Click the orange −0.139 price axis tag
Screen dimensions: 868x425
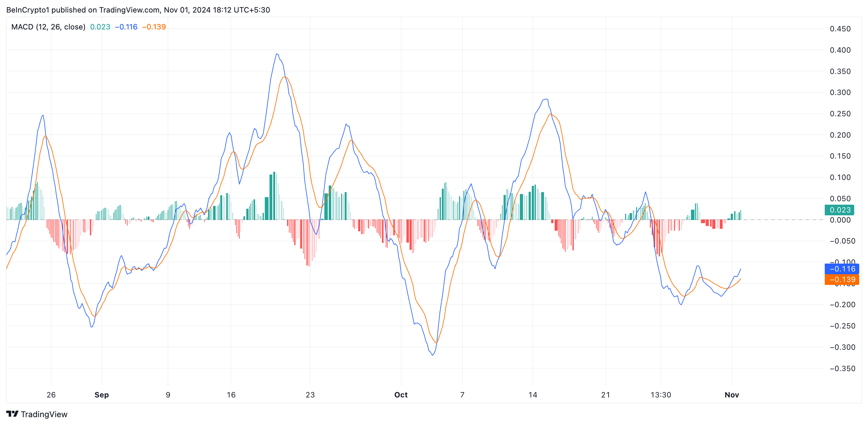(842, 279)
